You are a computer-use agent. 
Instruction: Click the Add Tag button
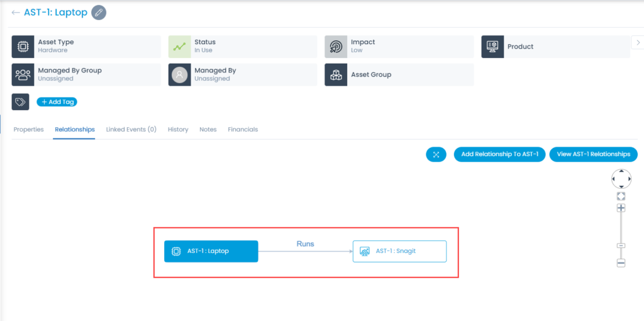[57, 102]
